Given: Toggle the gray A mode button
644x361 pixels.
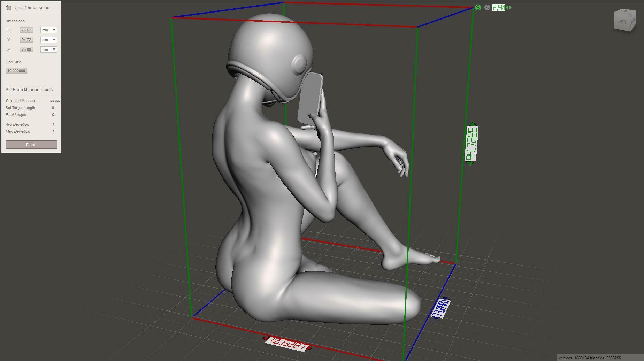Looking at the screenshot, I should point(487,7).
